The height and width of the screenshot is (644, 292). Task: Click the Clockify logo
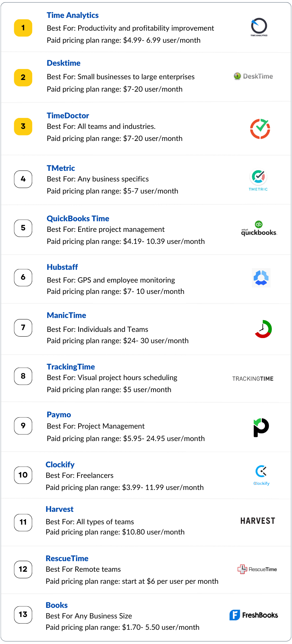261,475
